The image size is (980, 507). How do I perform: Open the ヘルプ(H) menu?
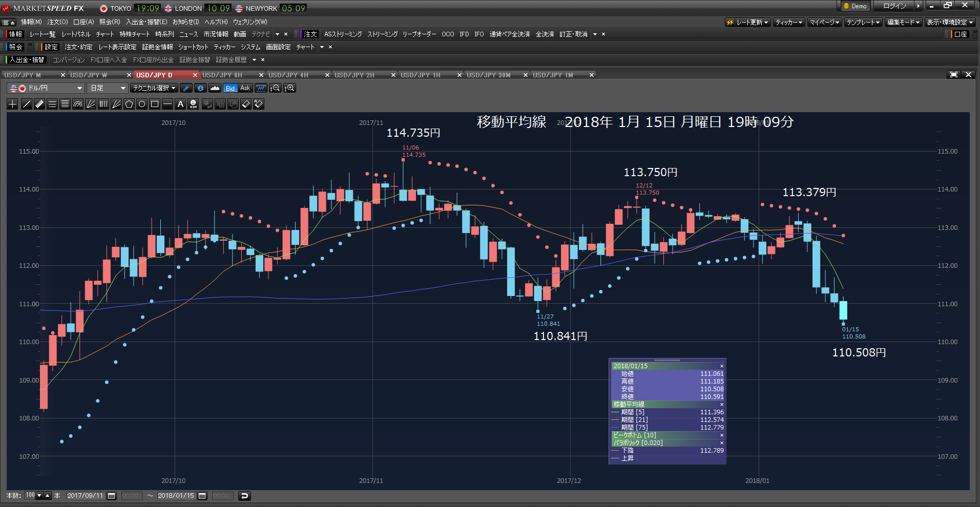pos(216,22)
